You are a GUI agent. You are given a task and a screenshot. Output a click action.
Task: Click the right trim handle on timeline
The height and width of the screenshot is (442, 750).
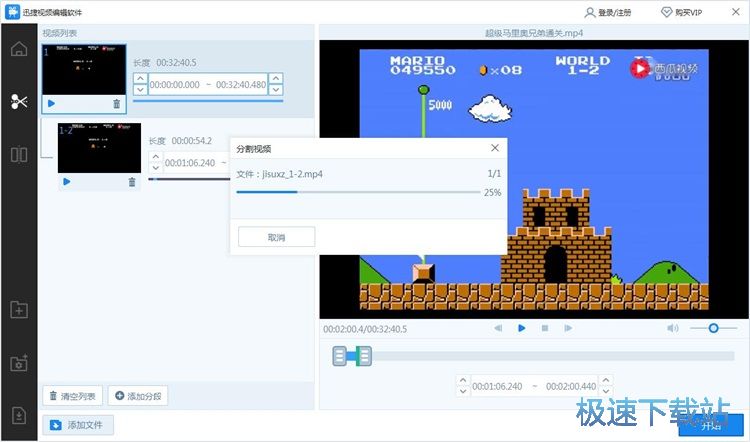coord(364,356)
